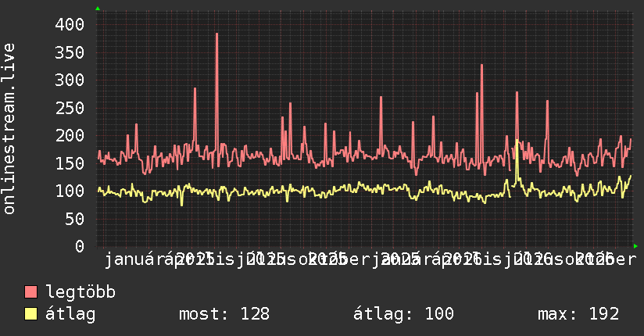Click the 'most: 128' statistic
Viewport: 644px width, 336px height.
point(224,314)
